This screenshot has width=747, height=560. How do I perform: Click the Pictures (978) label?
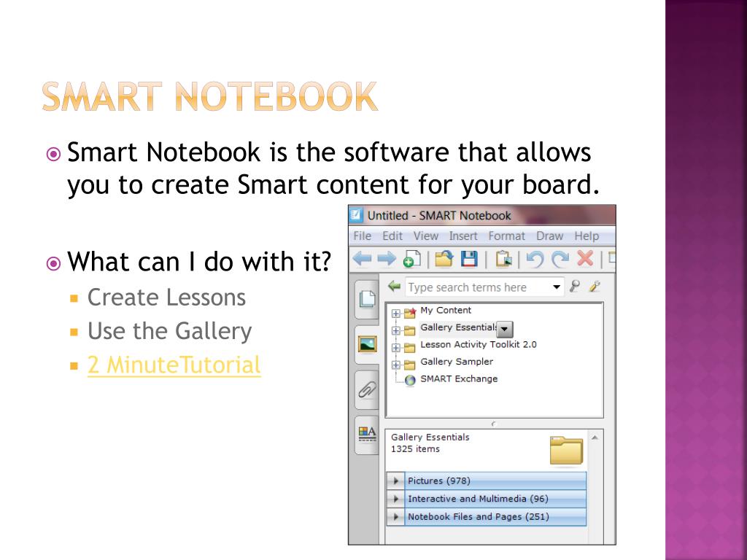coord(438,481)
